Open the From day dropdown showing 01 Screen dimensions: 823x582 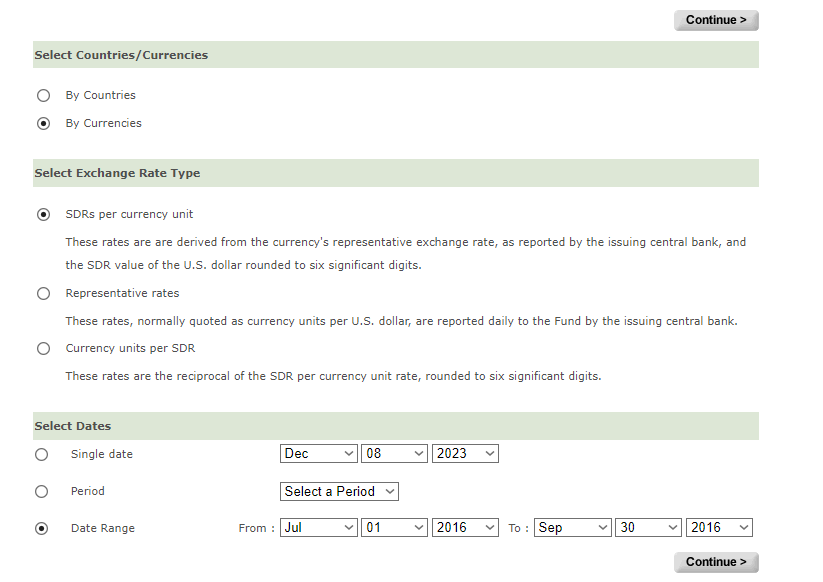[x=394, y=527]
